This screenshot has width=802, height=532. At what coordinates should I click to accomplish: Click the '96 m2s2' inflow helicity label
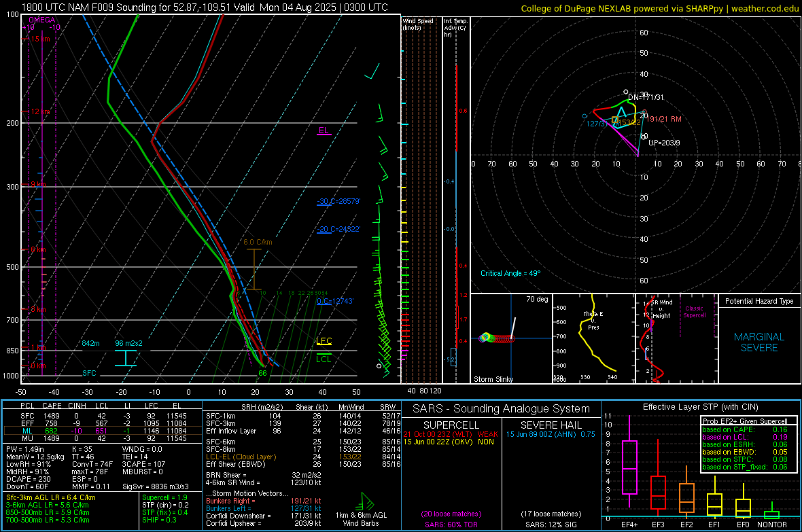(x=128, y=343)
